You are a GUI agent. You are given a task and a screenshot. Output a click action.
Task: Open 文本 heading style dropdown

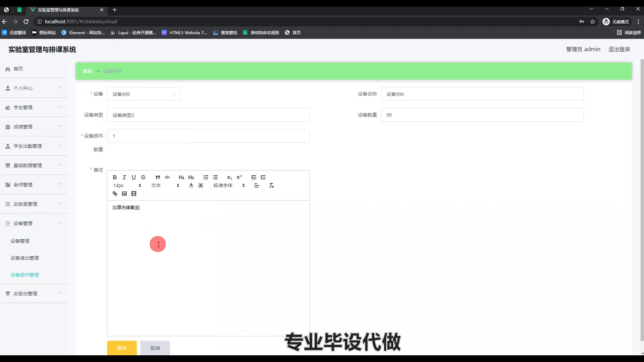click(x=165, y=185)
